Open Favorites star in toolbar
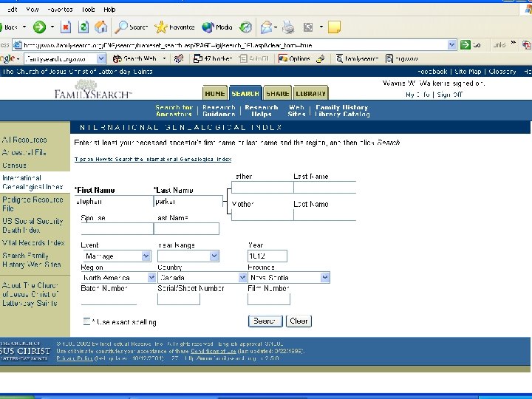532x399 pixels. 174,27
